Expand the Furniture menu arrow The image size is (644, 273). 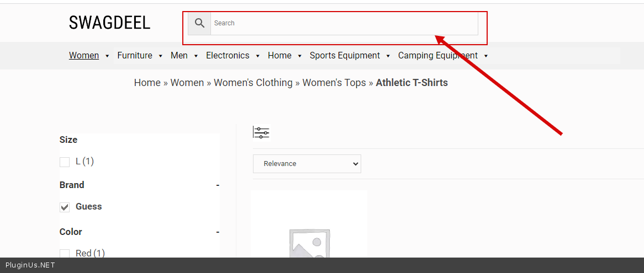161,56
